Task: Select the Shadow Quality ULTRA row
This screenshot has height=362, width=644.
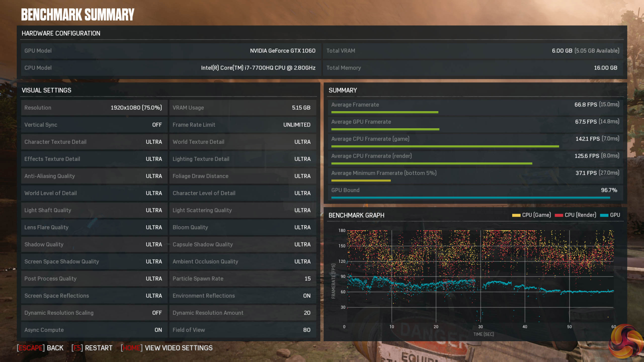Action: pyautogui.click(x=94, y=245)
